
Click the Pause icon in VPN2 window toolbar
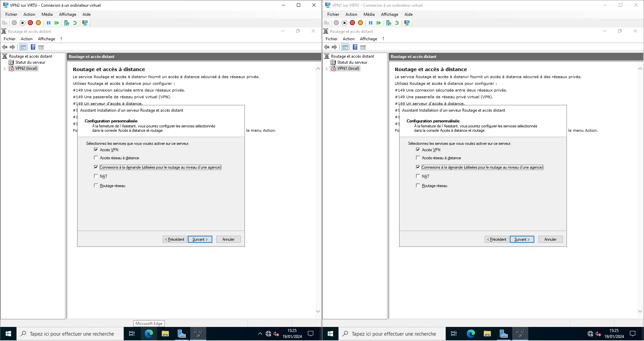(x=49, y=23)
